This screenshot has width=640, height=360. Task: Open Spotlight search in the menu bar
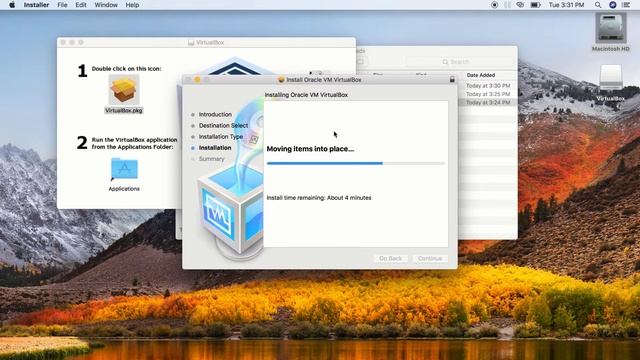(x=598, y=5)
